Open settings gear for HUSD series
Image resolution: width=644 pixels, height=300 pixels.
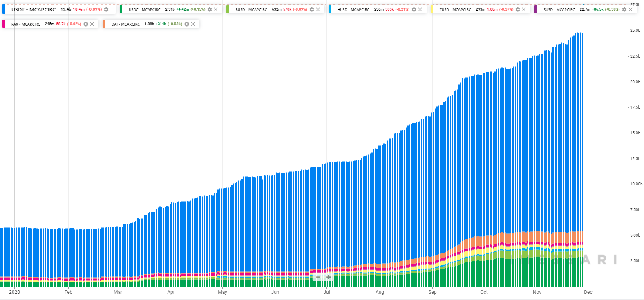tap(414, 9)
